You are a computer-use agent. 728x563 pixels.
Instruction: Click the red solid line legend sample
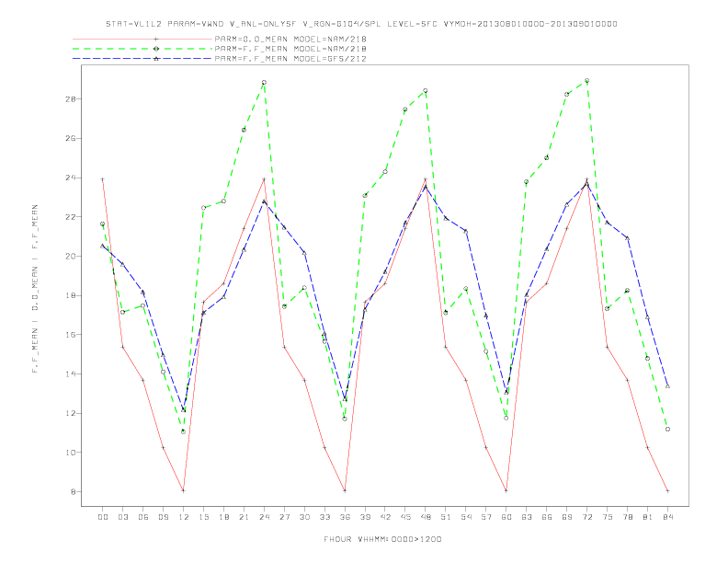[x=142, y=40]
